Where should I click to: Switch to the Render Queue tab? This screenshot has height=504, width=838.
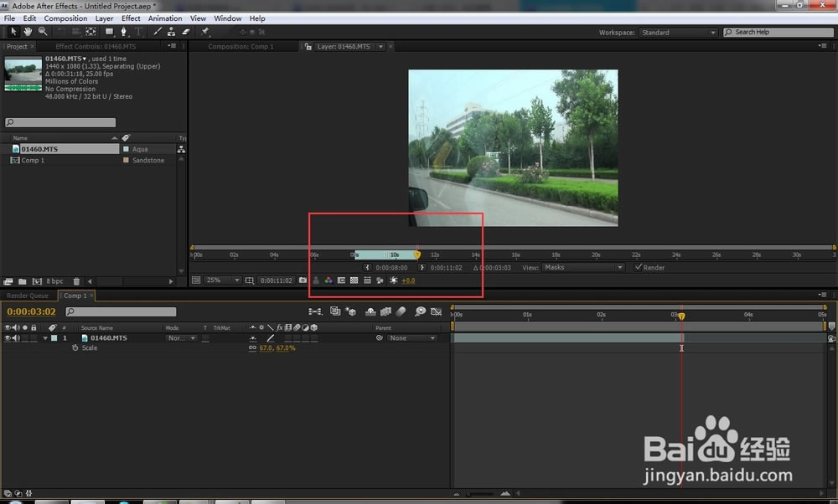click(x=28, y=296)
